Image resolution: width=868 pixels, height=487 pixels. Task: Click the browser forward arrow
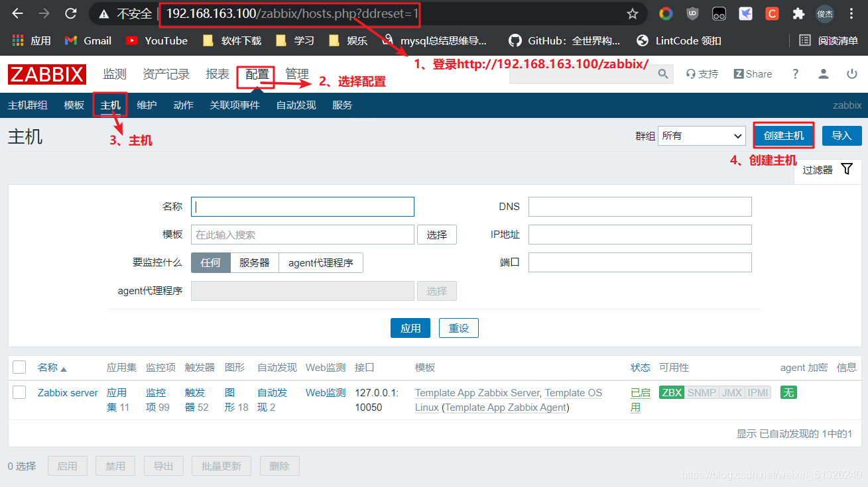[x=44, y=13]
